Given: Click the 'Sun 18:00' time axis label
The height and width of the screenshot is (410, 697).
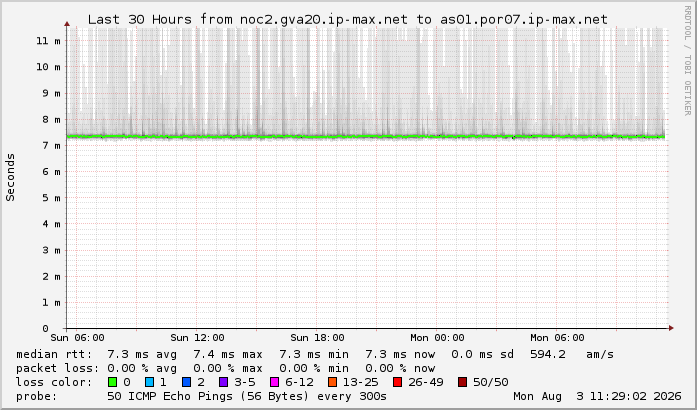Looking at the screenshot, I should (317, 338).
